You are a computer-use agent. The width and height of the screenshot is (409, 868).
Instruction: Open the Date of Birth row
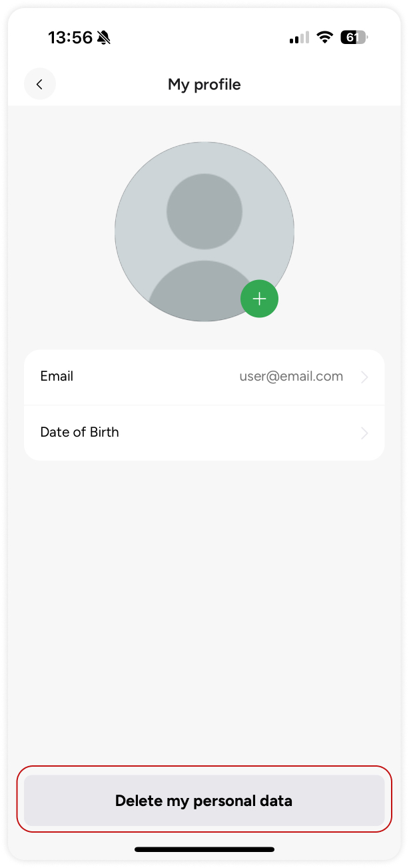click(x=204, y=433)
